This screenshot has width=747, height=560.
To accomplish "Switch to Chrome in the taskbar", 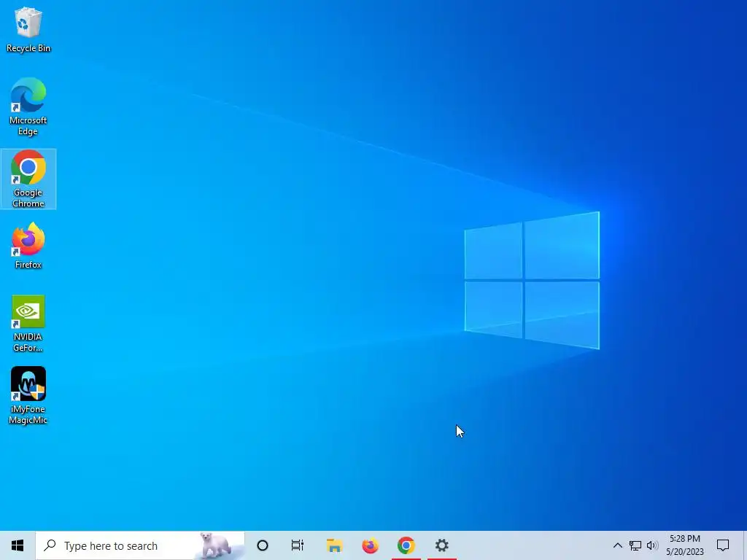I will pos(406,545).
